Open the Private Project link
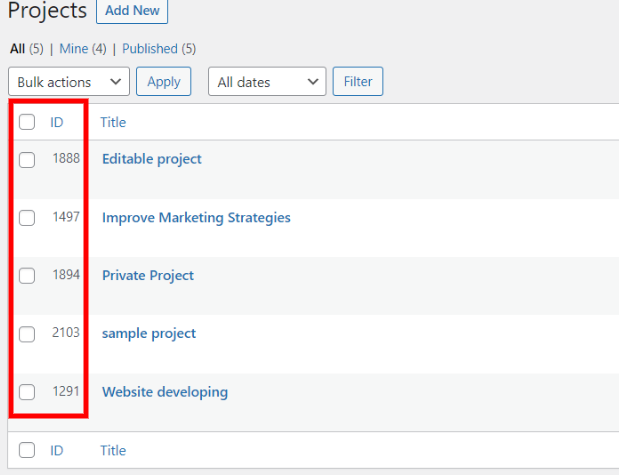 tap(148, 275)
